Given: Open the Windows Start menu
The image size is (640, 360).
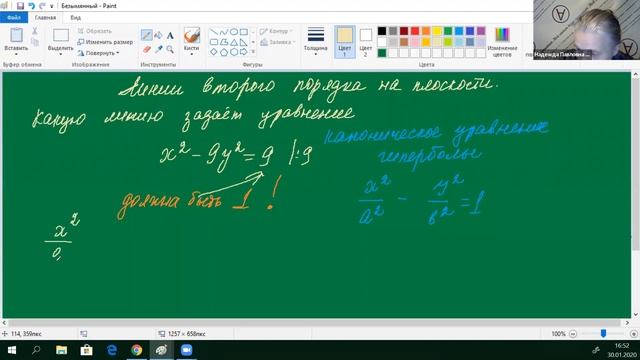Looking at the screenshot, I should (x=11, y=350).
